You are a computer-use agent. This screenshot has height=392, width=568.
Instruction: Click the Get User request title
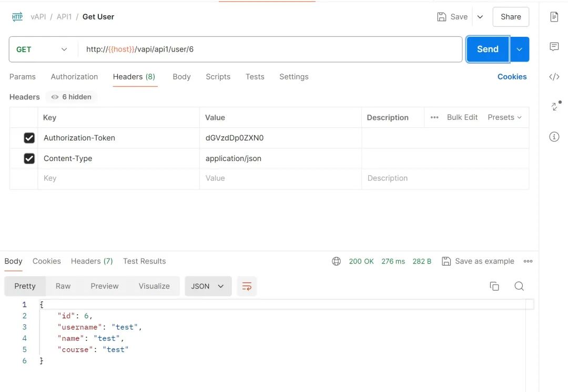98,17
